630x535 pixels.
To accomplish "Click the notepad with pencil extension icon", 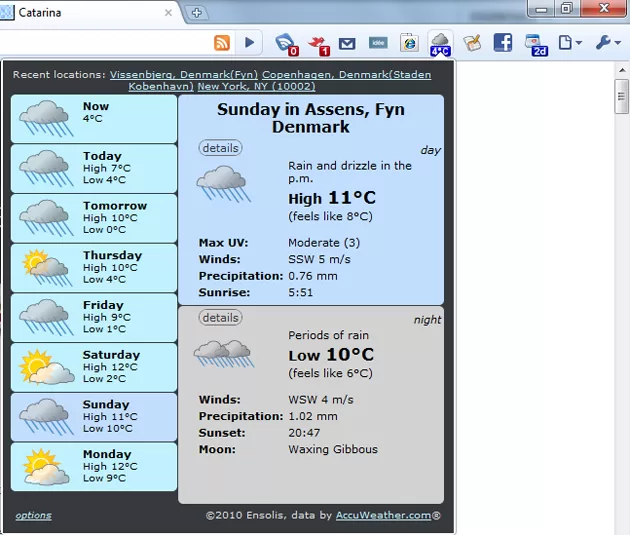I will click(x=472, y=43).
